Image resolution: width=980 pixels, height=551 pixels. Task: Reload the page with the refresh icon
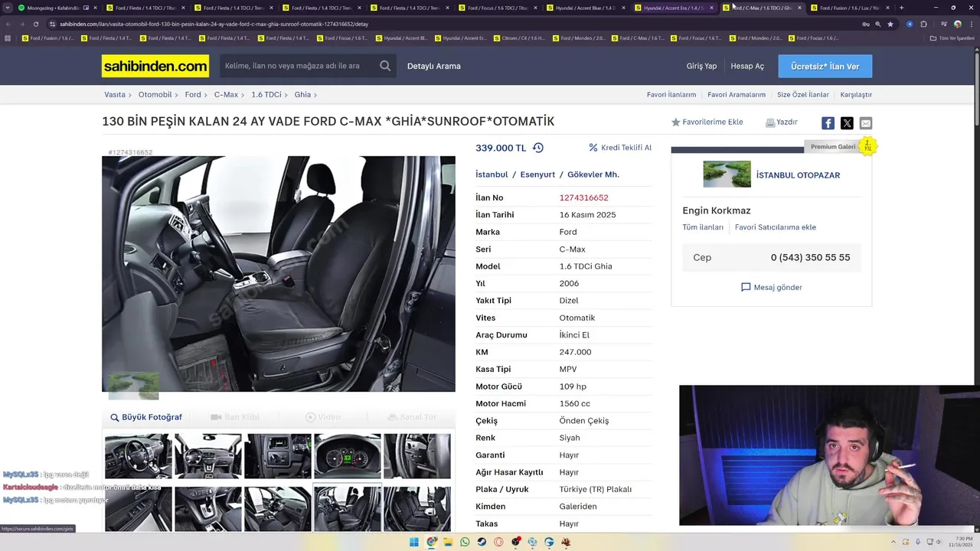(x=35, y=24)
